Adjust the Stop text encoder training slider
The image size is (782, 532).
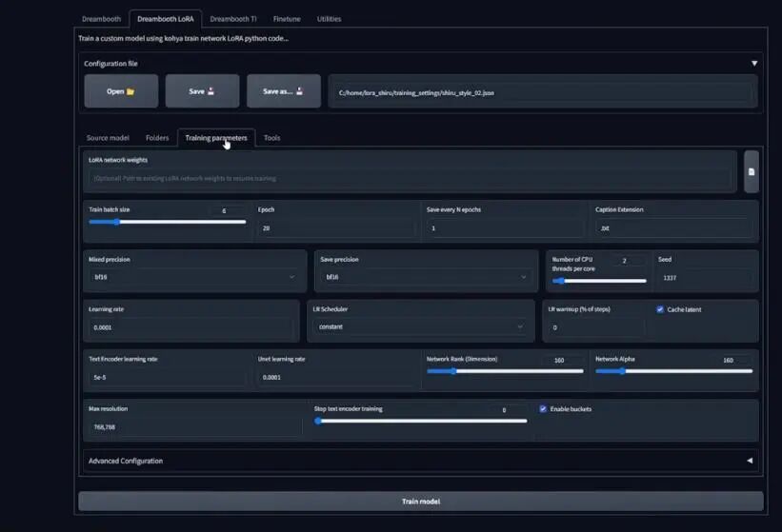point(420,421)
